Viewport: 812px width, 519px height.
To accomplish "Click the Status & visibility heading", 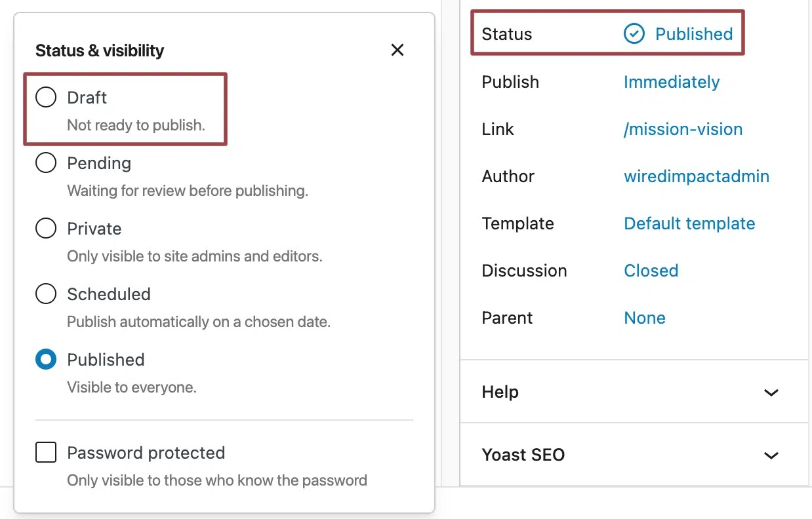I will [x=99, y=50].
